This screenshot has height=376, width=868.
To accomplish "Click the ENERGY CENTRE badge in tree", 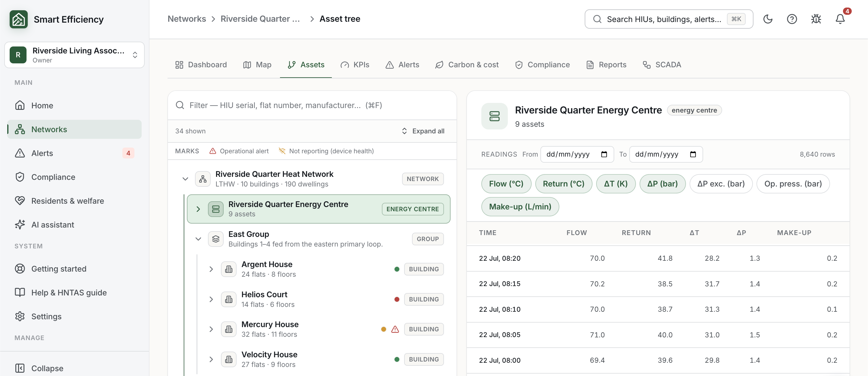I will [x=412, y=209].
